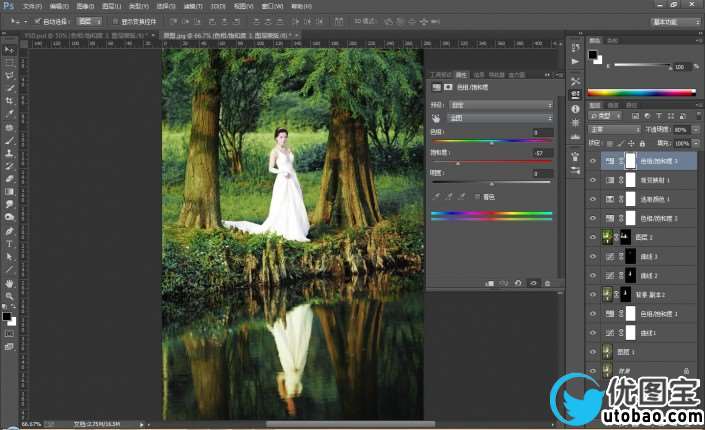
Task: Open the Info panel icon in dock
Action: [576, 109]
